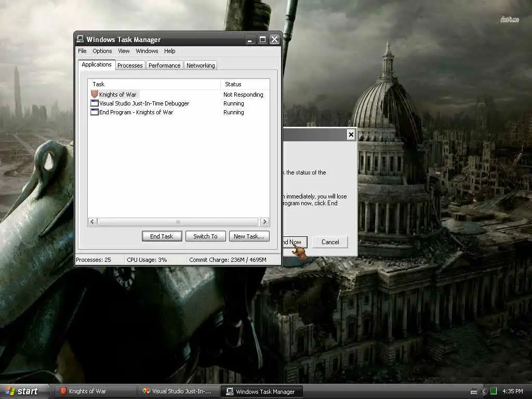Switch to the Applications tab
This screenshot has width=532, height=399.
pos(96,64)
